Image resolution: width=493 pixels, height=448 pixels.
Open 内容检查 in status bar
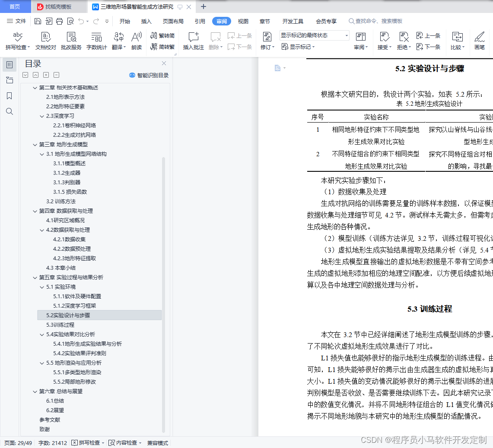125,443
